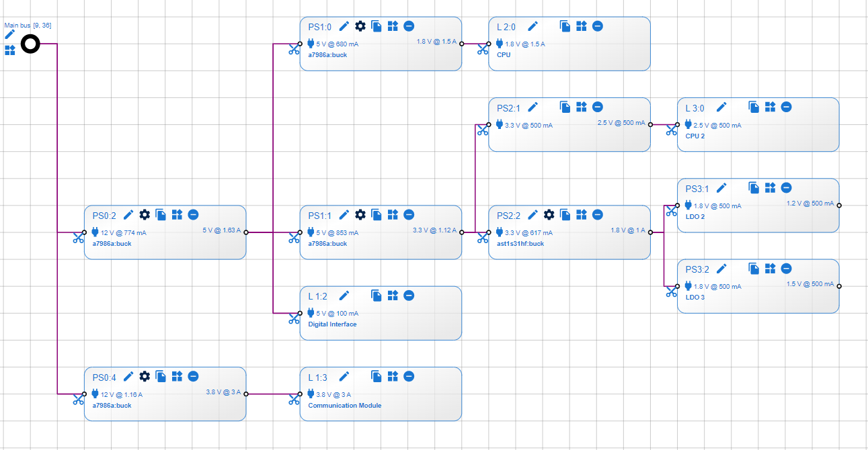Remove the L 1:3 Communication Module load

pos(409,376)
